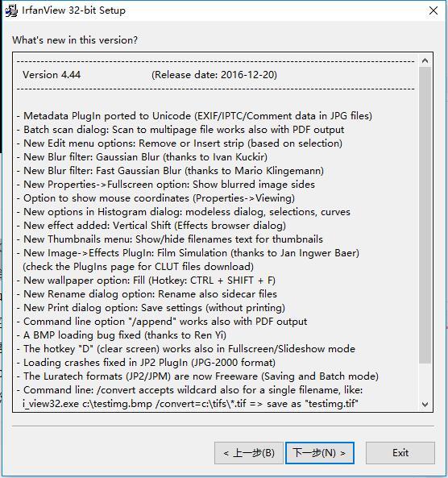Close the IrfanView Setup window
Image resolution: width=448 pixels, height=478 pixels.
coord(433,10)
